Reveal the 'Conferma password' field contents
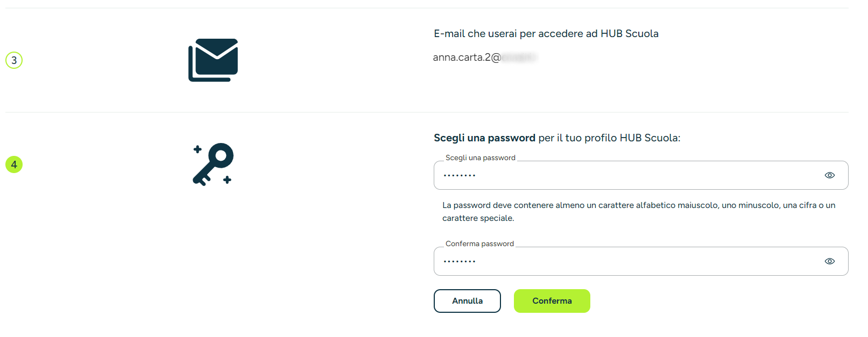The height and width of the screenshot is (337, 868). tap(830, 261)
